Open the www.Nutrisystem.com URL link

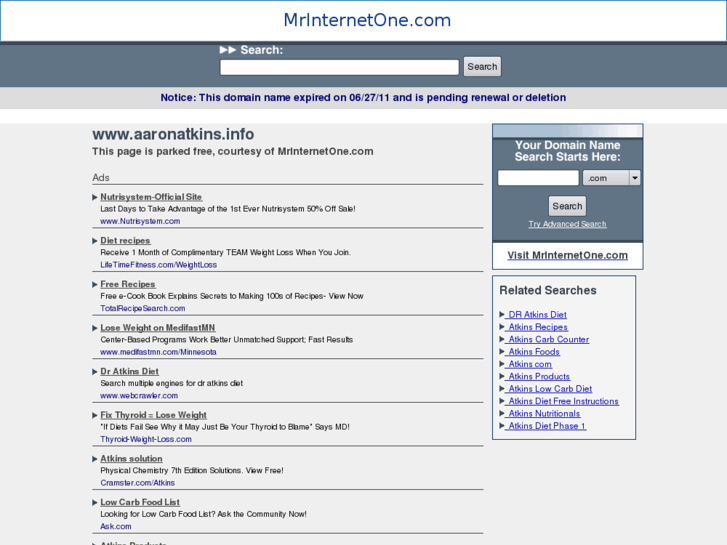tap(140, 221)
